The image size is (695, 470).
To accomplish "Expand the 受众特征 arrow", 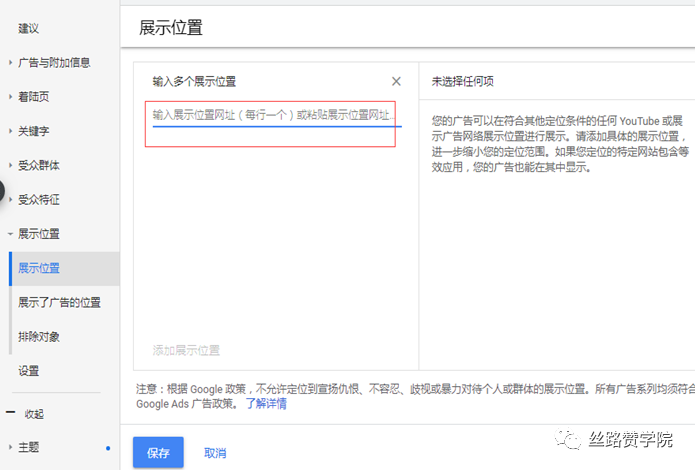I will [10, 200].
